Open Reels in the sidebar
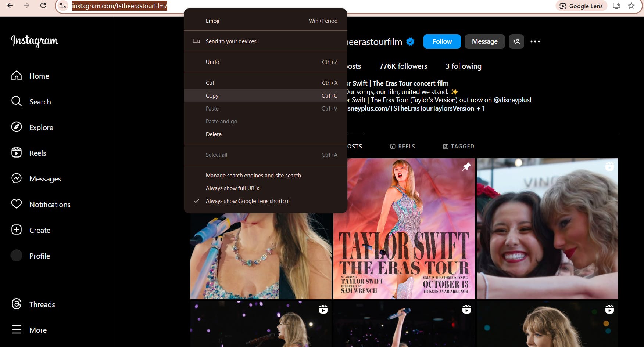The width and height of the screenshot is (644, 347). [x=29, y=153]
